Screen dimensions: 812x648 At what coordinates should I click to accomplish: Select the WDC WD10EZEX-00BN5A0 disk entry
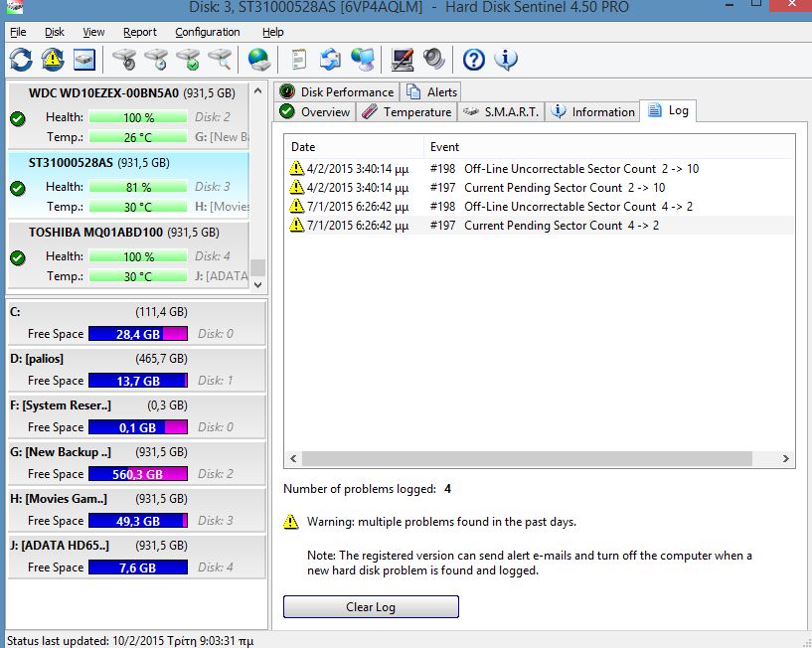point(128,115)
